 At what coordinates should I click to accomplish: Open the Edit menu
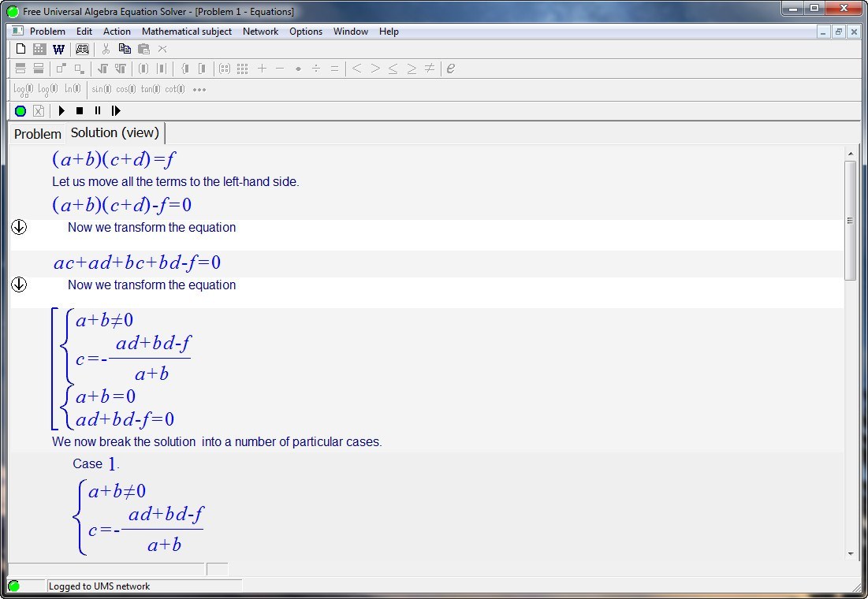click(84, 32)
